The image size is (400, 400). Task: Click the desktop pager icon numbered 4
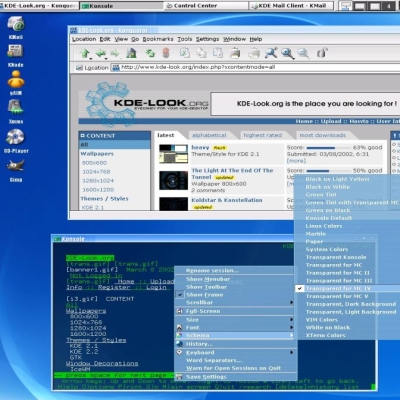(x=389, y=6)
